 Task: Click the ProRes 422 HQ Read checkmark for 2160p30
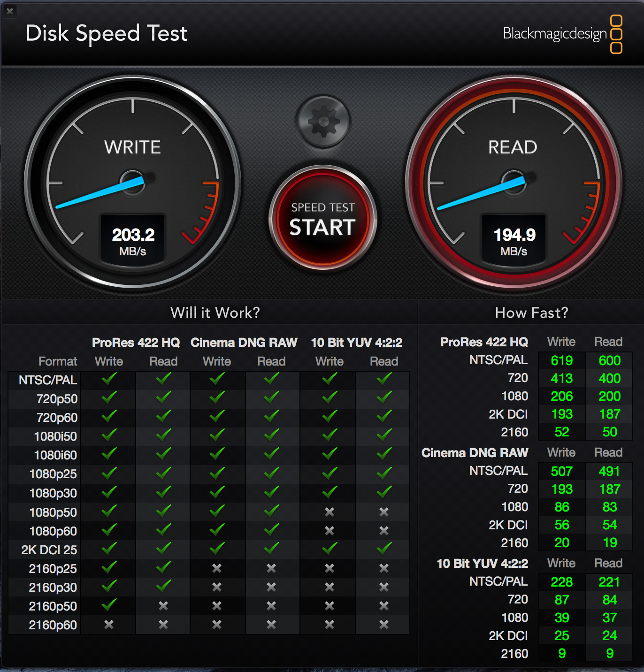click(x=163, y=586)
